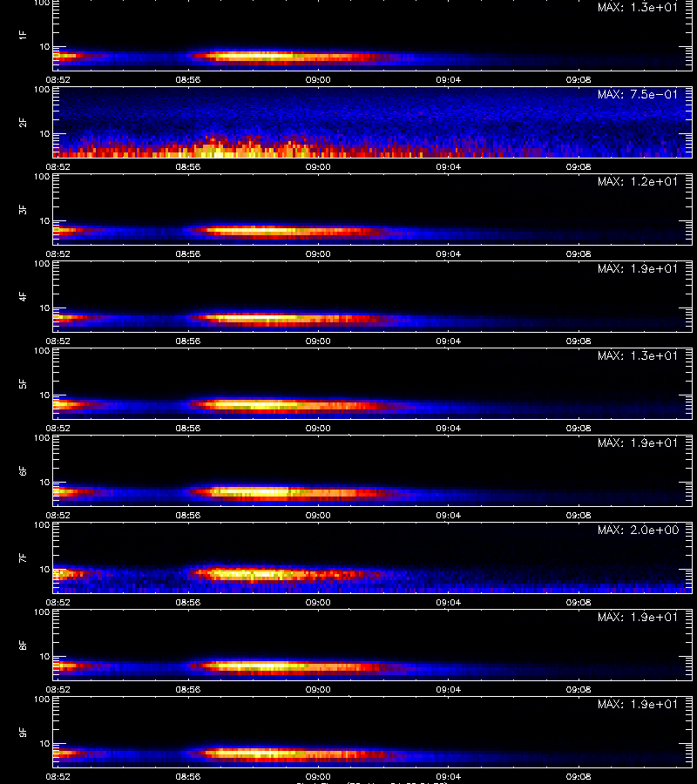Image resolution: width=697 pixels, height=784 pixels.
Task: Click the 08:56 time label under 6F
Action: click(x=188, y=515)
